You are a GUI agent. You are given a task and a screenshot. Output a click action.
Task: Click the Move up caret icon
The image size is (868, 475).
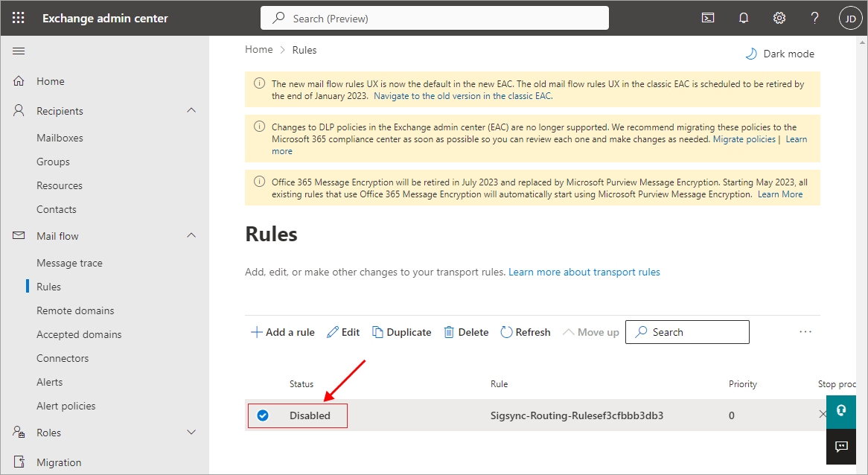click(568, 332)
